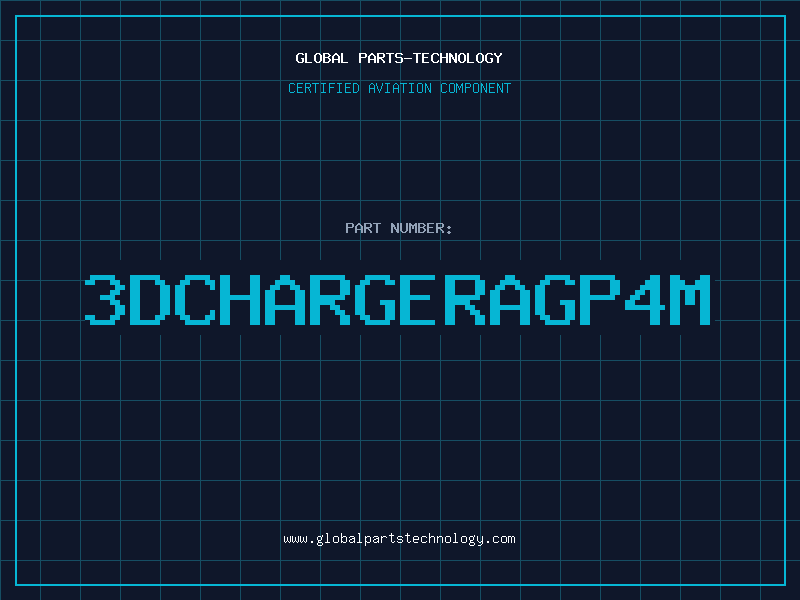Viewport: 800px width, 600px height.
Task: Click the GLOBAL PARTS-TECHNOLOGY heading
Action: click(399, 58)
